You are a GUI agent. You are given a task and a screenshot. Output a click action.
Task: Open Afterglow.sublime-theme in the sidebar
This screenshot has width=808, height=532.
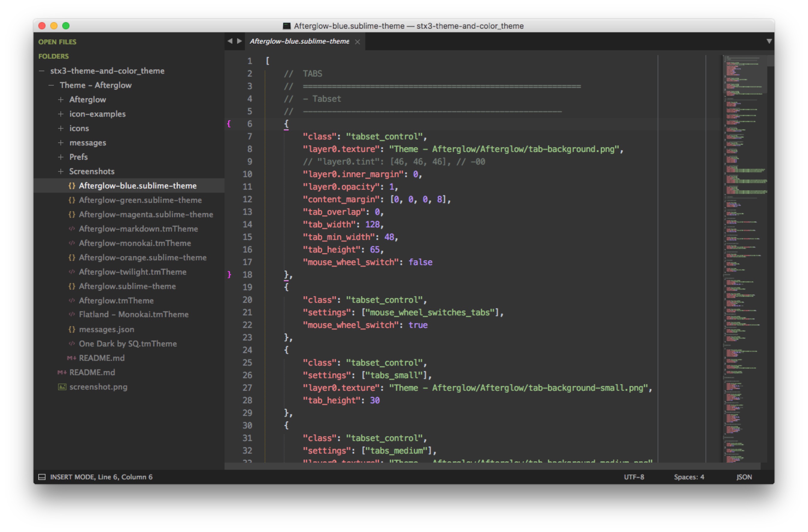127,286
